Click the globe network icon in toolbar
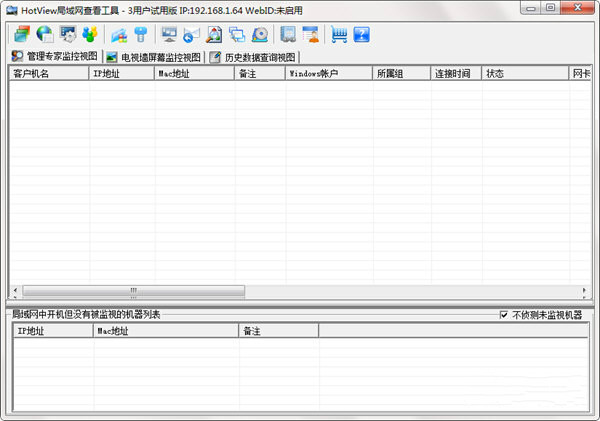This screenshot has height=421, width=600. tap(44, 35)
